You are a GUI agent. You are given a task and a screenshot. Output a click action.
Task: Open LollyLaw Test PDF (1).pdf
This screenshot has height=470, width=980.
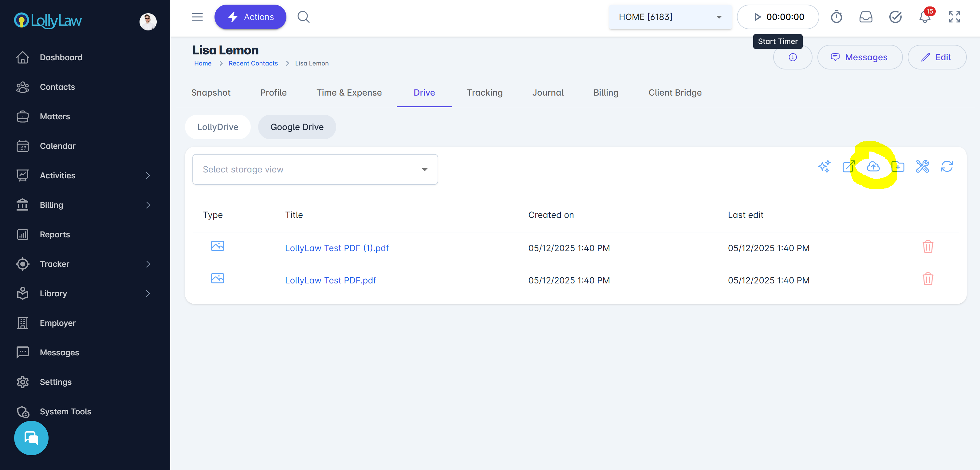(337, 248)
